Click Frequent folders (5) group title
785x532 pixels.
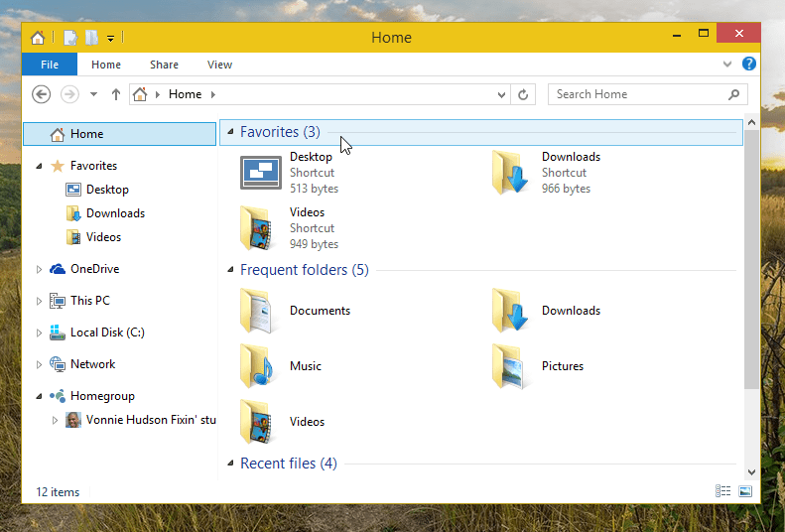305,270
